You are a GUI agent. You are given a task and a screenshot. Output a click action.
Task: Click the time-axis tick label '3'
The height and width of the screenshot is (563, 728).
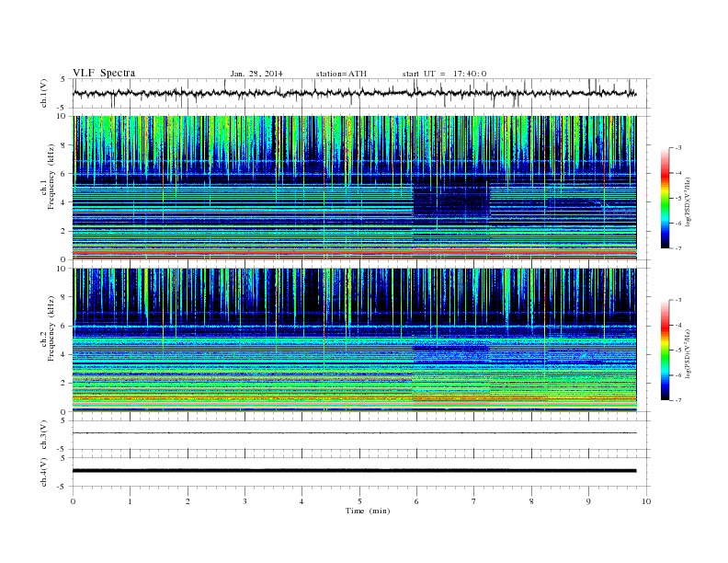point(245,501)
